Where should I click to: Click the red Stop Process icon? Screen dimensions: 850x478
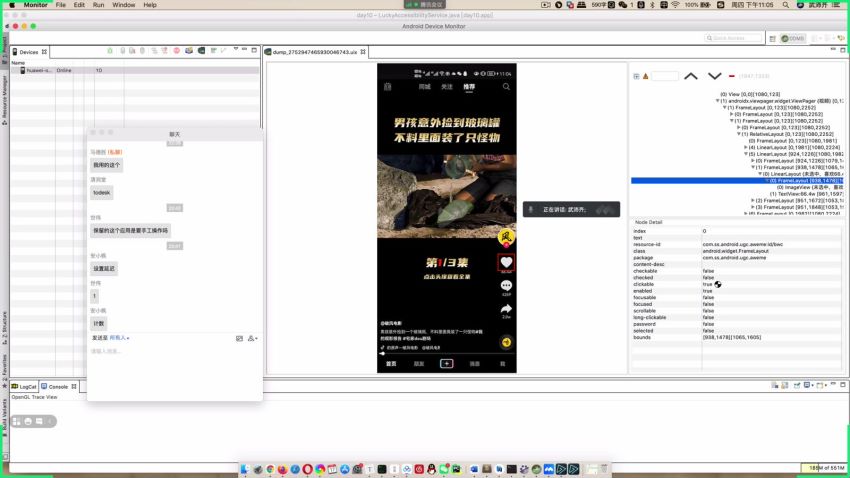[x=176, y=51]
